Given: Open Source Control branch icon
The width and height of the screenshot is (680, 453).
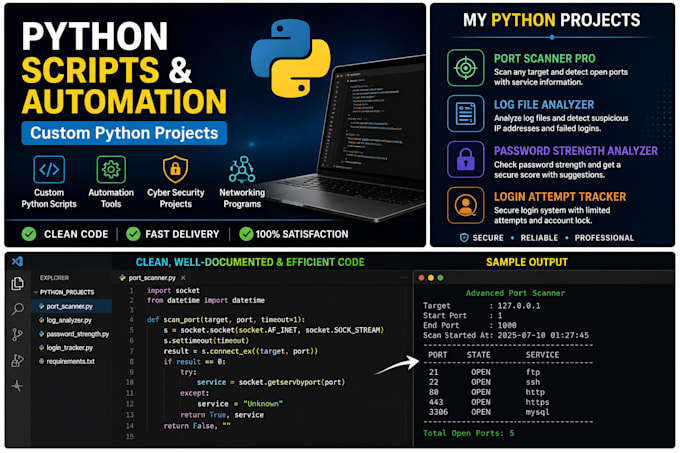Looking at the screenshot, I should (17, 334).
